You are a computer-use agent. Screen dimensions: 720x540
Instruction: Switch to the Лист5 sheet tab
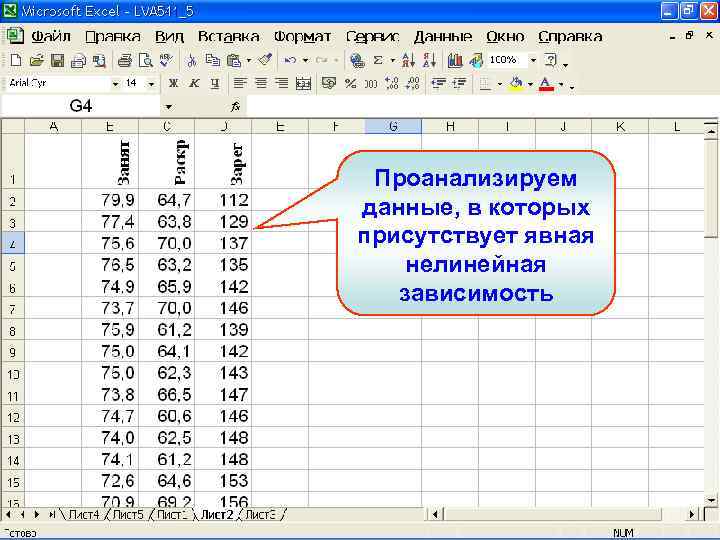pyautogui.click(x=128, y=515)
